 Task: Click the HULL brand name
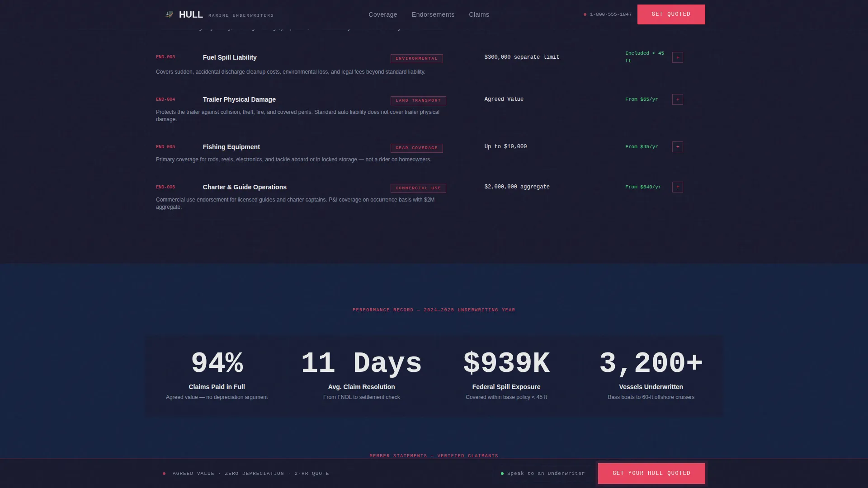(191, 14)
